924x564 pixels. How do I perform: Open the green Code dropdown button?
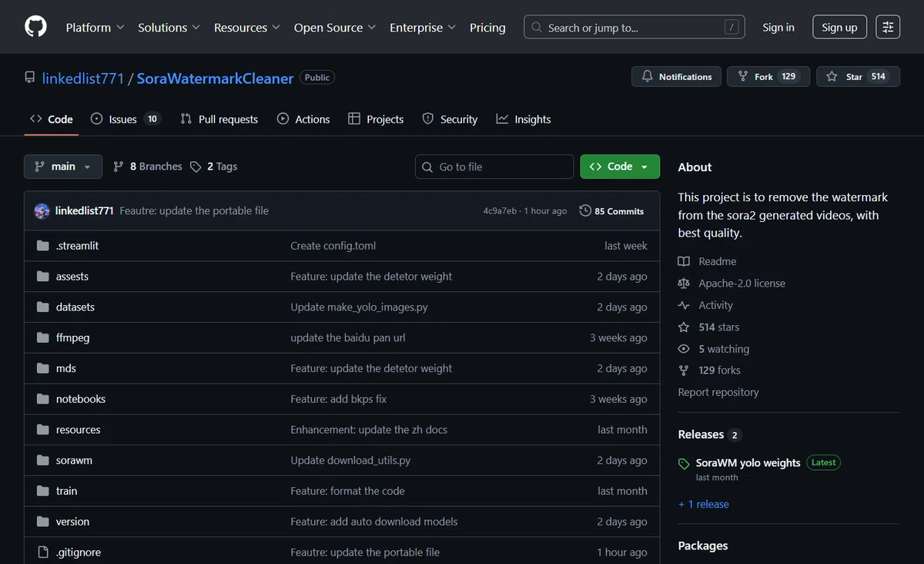tap(620, 166)
